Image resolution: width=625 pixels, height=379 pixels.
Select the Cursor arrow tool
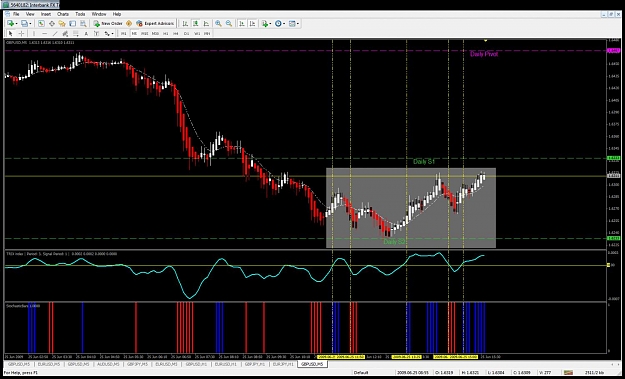click(11, 33)
